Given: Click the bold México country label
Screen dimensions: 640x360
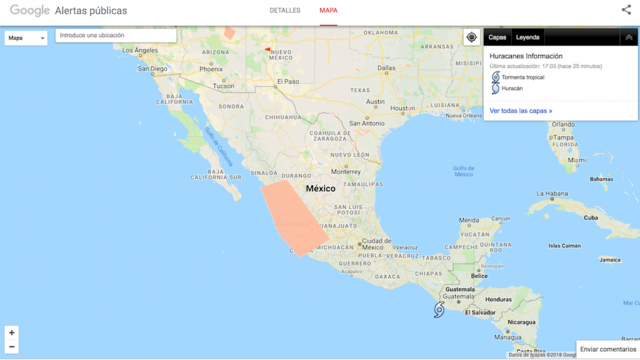Looking at the screenshot, I should click(x=321, y=189).
